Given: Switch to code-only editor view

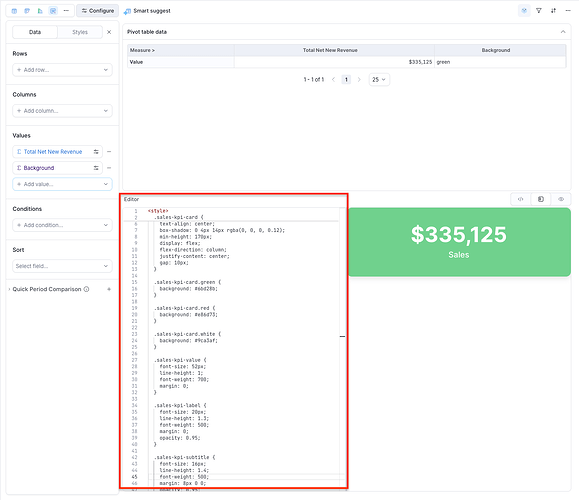Looking at the screenshot, I should coord(520,199).
